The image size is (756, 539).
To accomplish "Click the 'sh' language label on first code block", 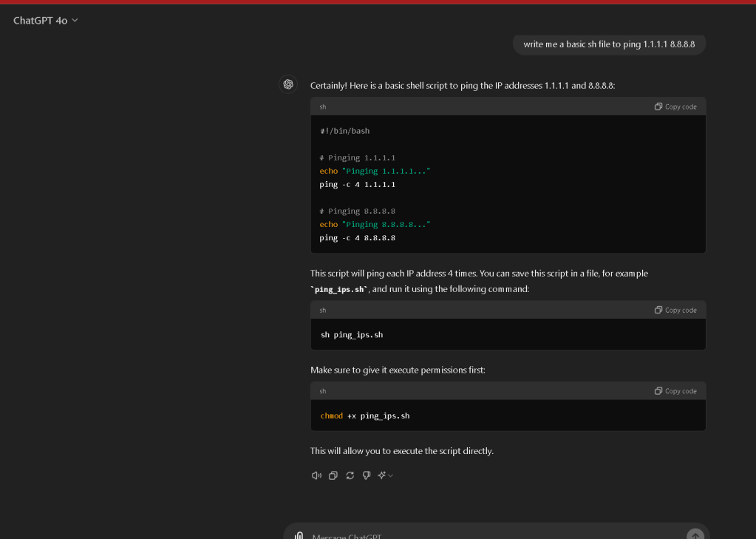I will click(323, 106).
